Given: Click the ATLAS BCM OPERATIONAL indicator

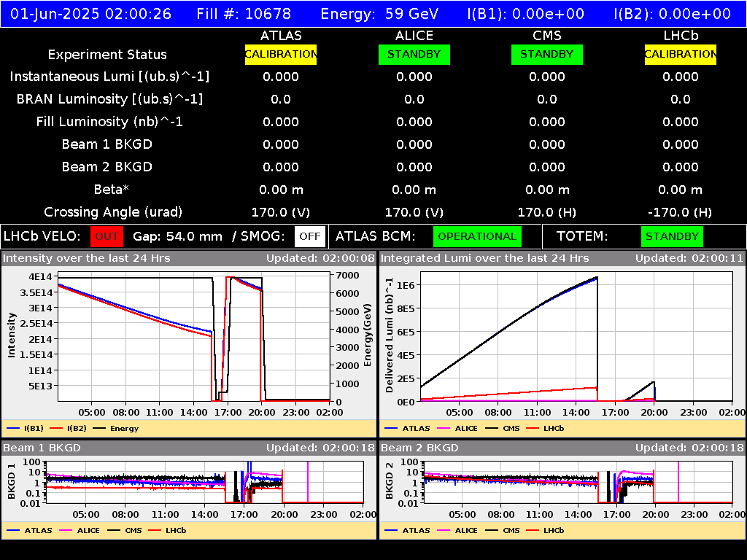Looking at the screenshot, I should click(477, 236).
